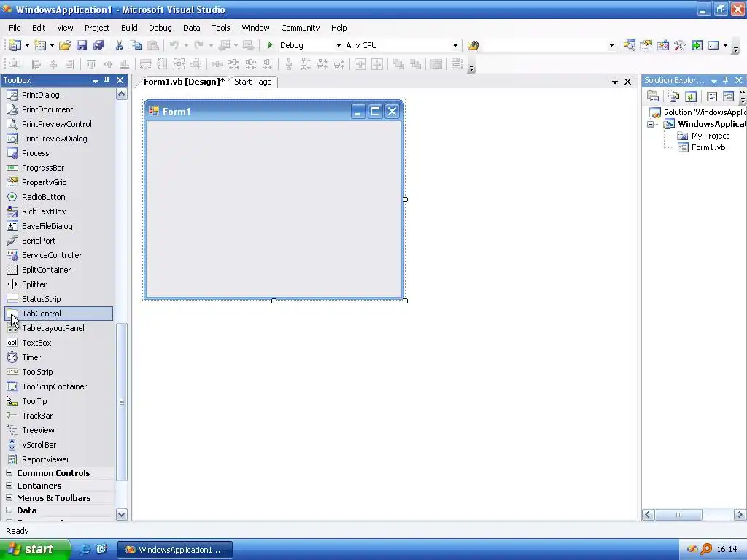Viewport: 747px width, 560px height.
Task: Click the Cut scissors icon
Action: coord(119,45)
